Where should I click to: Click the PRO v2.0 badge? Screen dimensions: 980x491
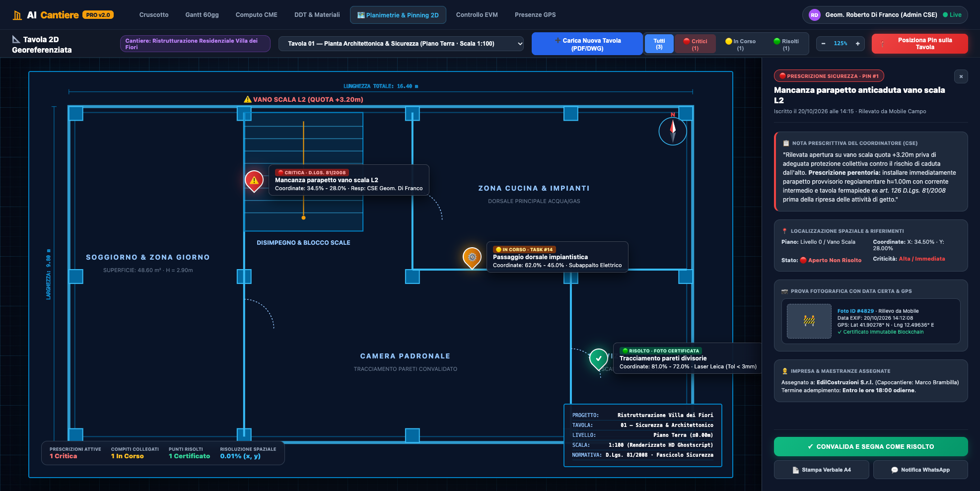click(x=98, y=15)
